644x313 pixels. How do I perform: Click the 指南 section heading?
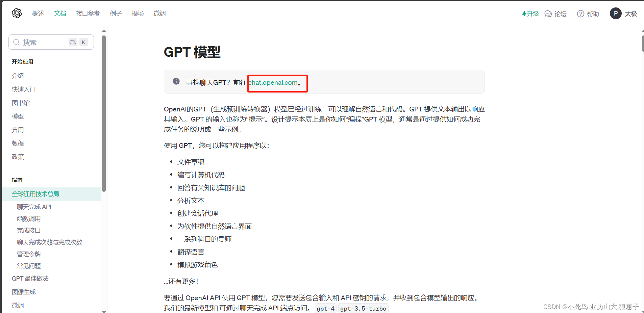tap(17, 180)
